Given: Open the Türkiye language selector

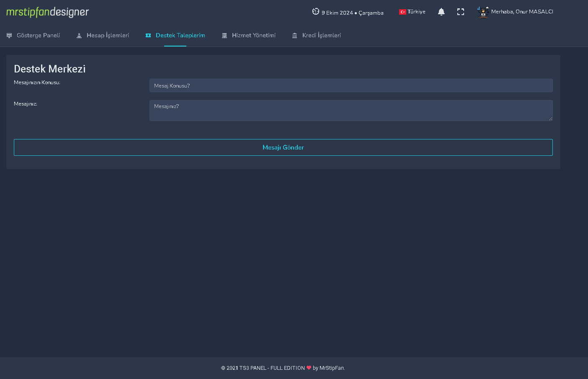Looking at the screenshot, I should 412,12.
